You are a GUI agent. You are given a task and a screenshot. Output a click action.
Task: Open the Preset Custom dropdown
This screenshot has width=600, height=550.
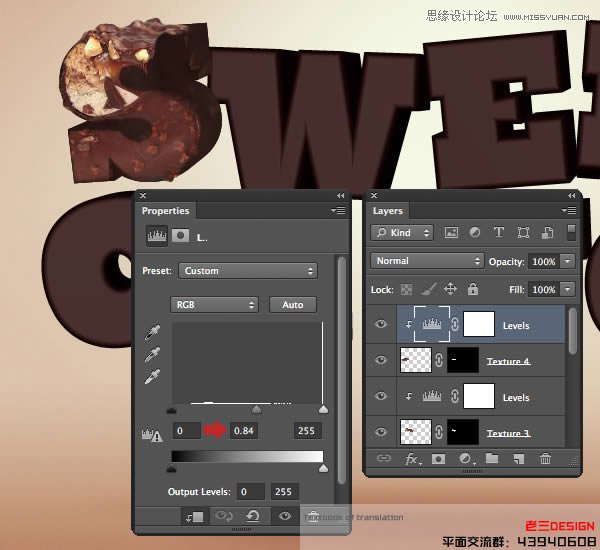248,271
